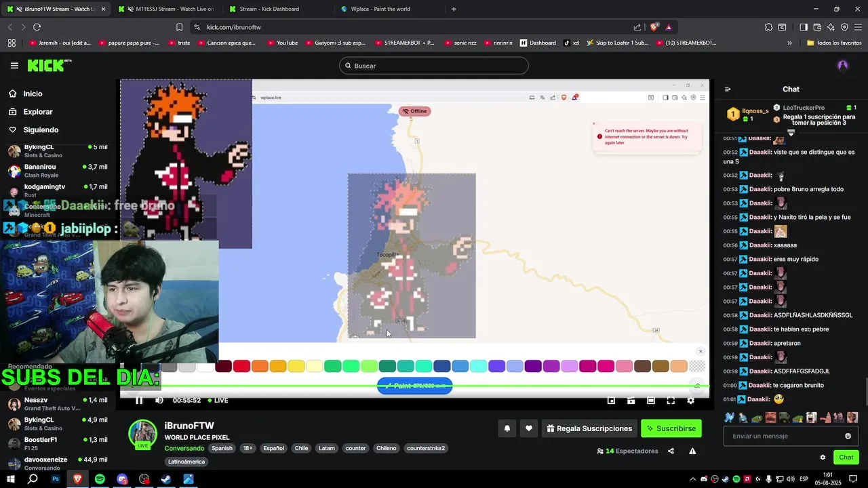Screen dimensions: 868x488
Task: Open the browser extensions puzzle icon
Action: [x=768, y=27]
